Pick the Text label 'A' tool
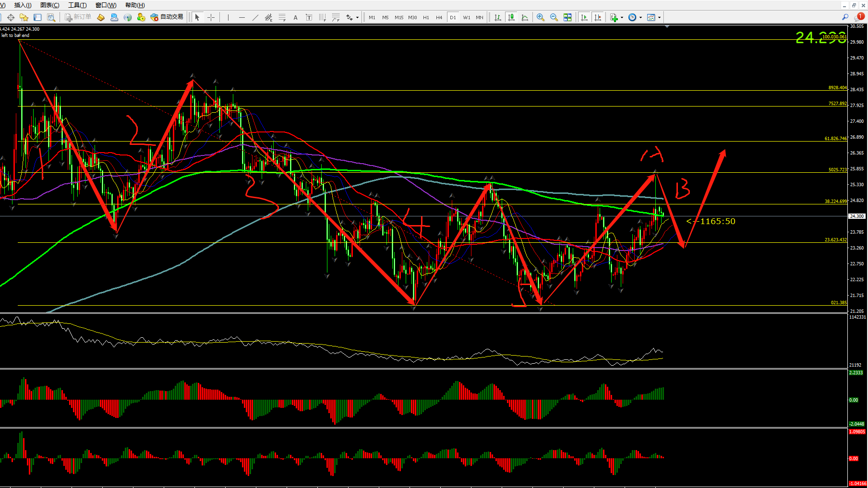Image resolution: width=868 pixels, height=488 pixels. 295,17
